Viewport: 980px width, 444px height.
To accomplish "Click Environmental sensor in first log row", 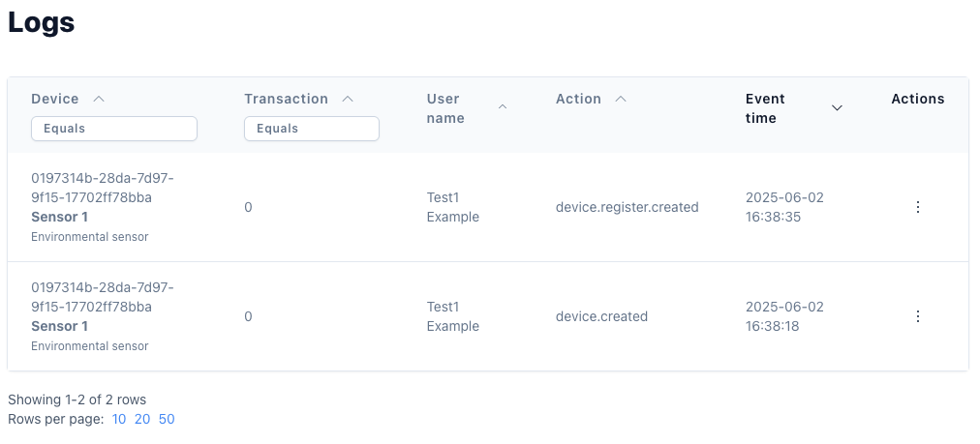I will coord(90,237).
